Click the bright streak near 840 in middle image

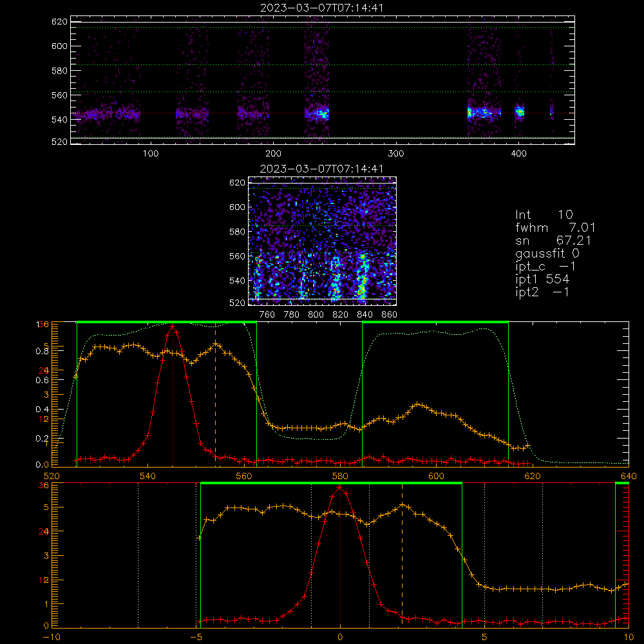(x=362, y=278)
